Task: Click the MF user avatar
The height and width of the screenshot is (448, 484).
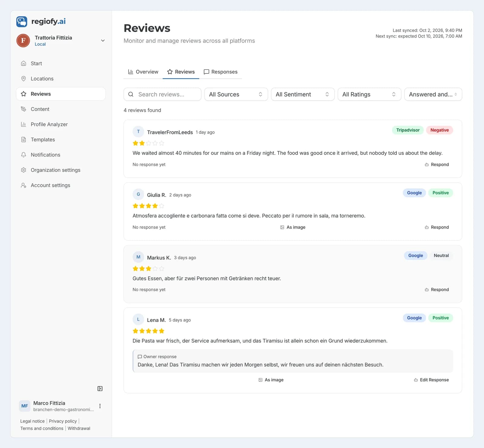Action: pyautogui.click(x=25, y=406)
